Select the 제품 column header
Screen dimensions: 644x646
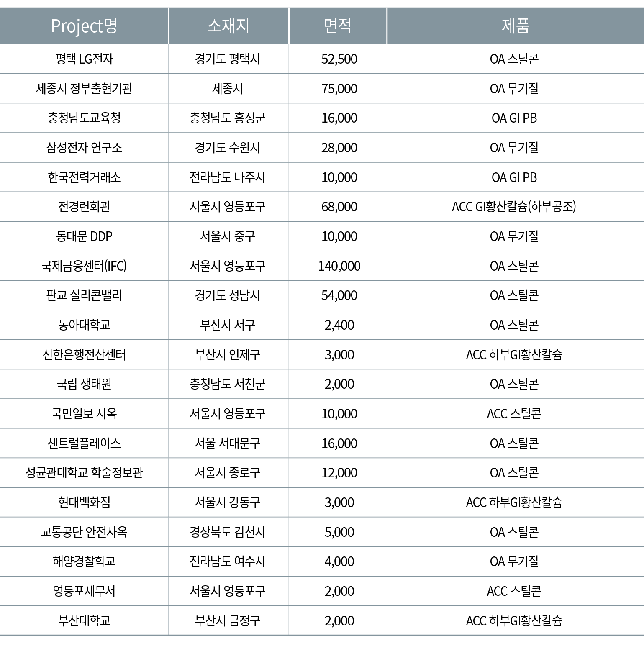[515, 26]
